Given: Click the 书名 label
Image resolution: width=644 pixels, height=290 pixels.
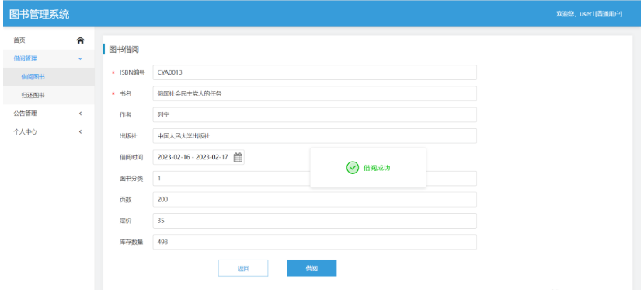Looking at the screenshot, I should [125, 93].
